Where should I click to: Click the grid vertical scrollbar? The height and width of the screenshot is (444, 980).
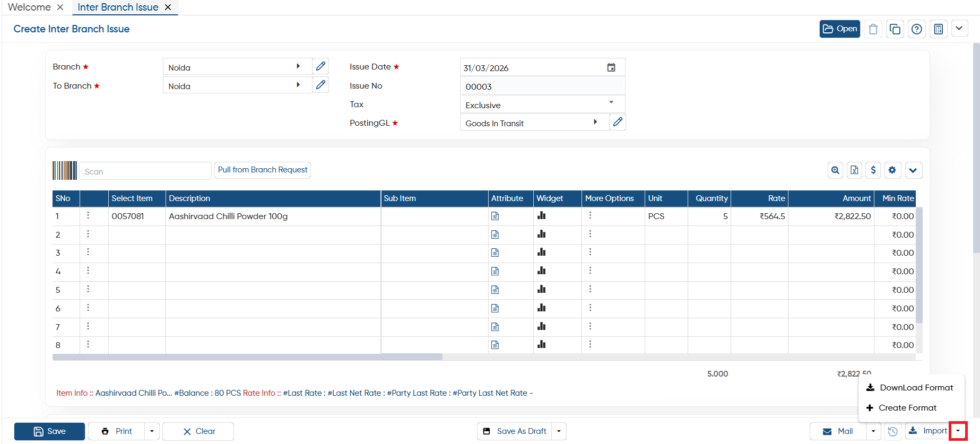point(920,265)
